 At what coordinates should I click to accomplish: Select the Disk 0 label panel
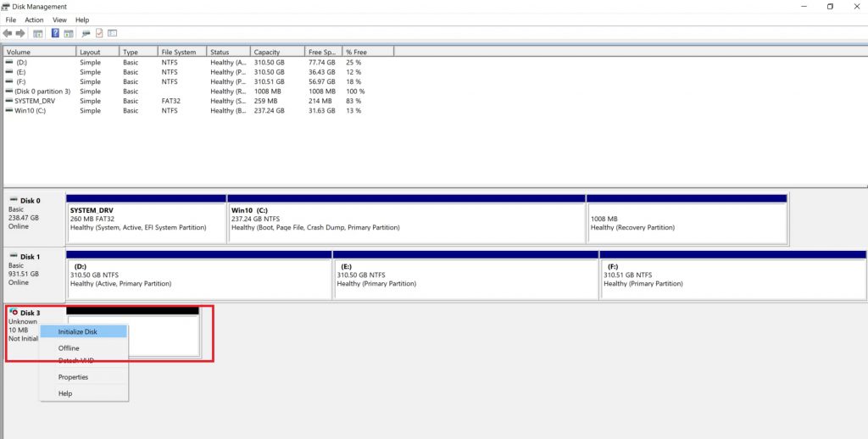(34, 218)
